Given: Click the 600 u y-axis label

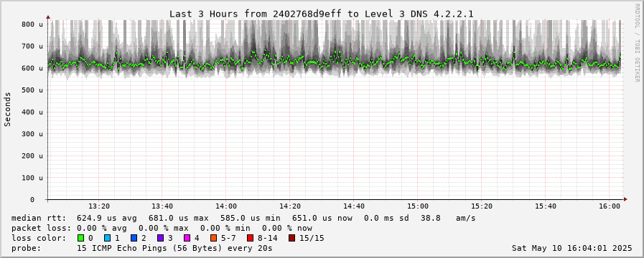Looking at the screenshot, I should (x=32, y=68).
